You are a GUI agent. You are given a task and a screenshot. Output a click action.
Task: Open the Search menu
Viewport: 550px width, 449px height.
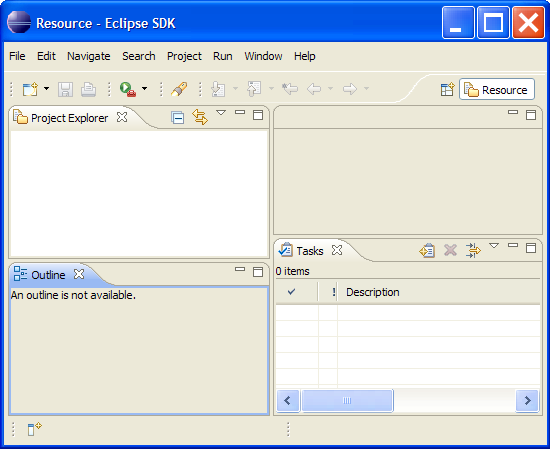click(x=139, y=56)
